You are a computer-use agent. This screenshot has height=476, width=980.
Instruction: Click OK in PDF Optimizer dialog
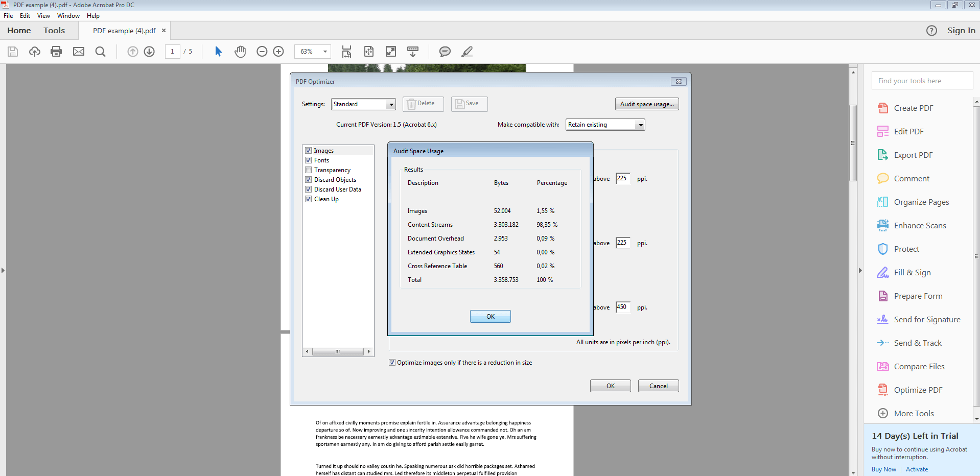[x=611, y=386]
